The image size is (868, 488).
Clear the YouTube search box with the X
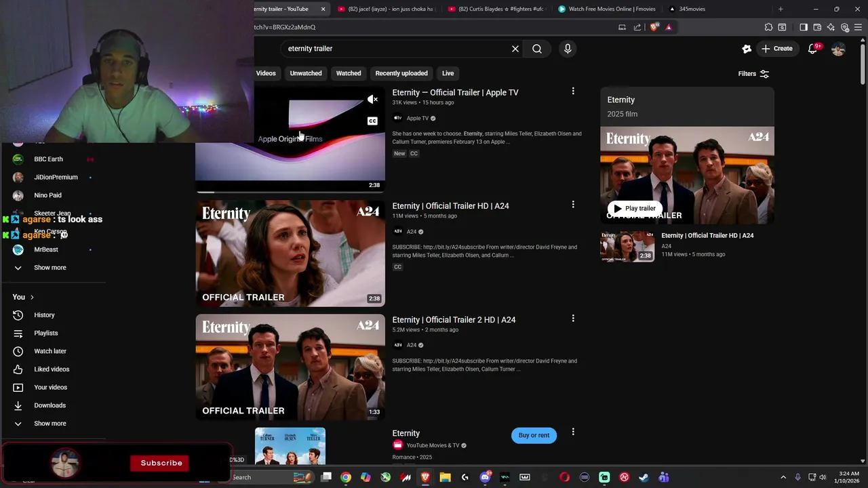point(515,49)
